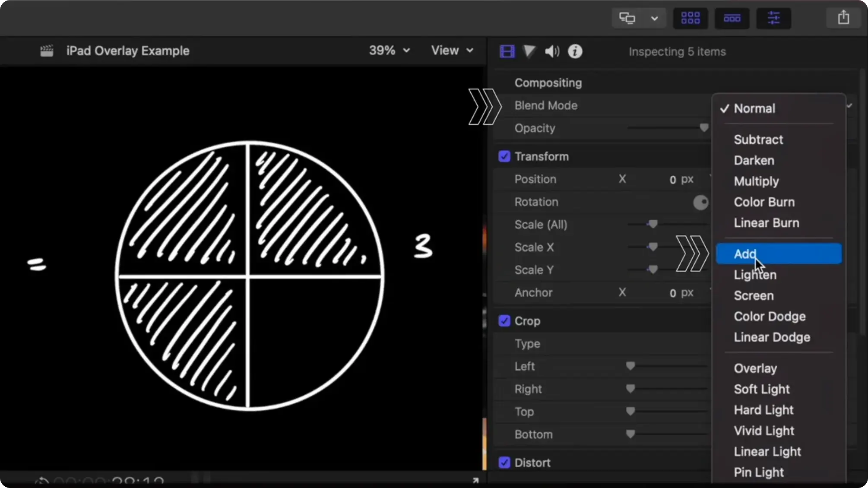Click the Opacity slider handle
Screen dimensions: 868x488
click(x=704, y=128)
